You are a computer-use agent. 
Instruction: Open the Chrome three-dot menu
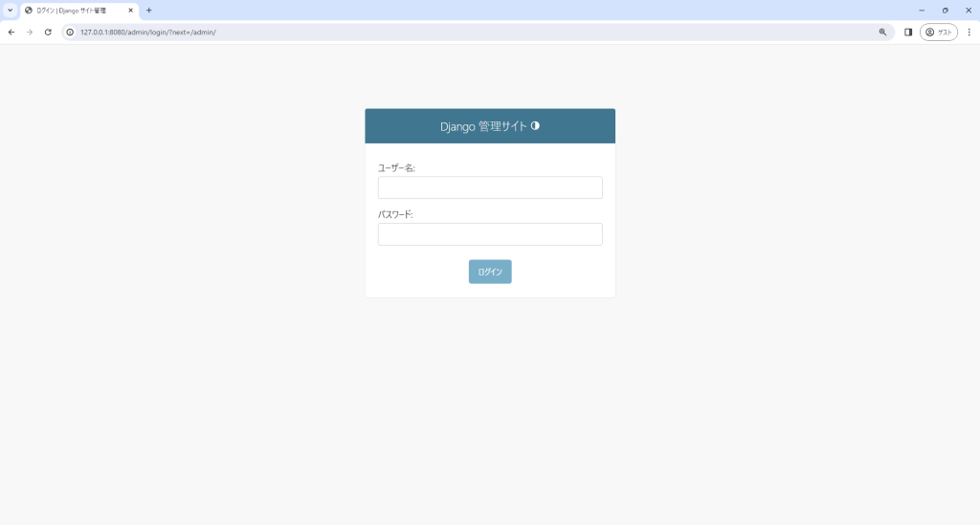pos(969,32)
